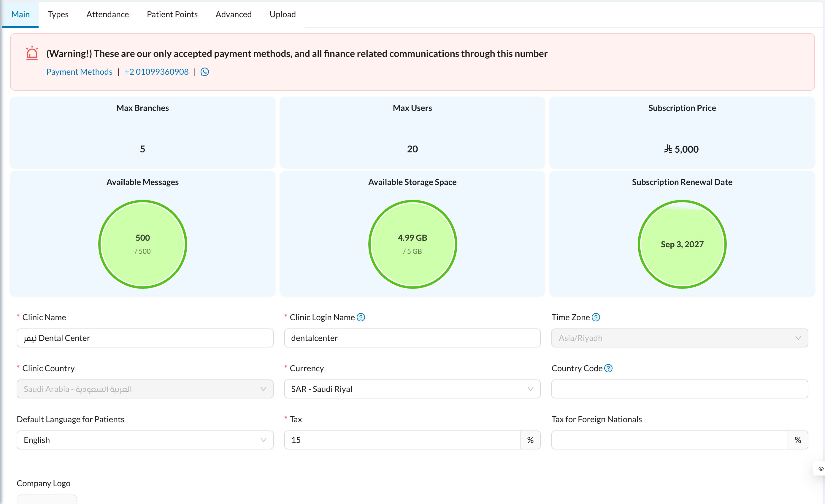Open the Attendance tab

(x=107, y=15)
